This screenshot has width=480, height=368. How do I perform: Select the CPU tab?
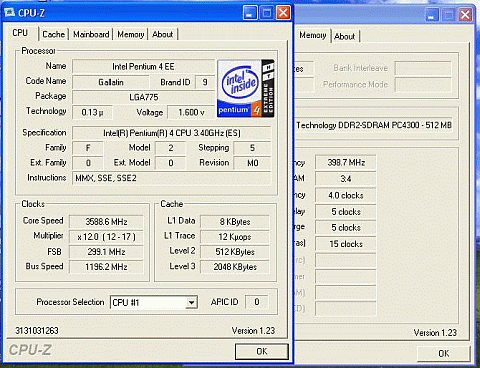pos(20,33)
